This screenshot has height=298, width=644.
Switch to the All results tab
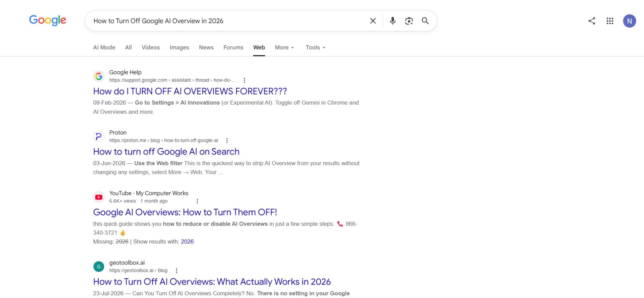(128, 47)
